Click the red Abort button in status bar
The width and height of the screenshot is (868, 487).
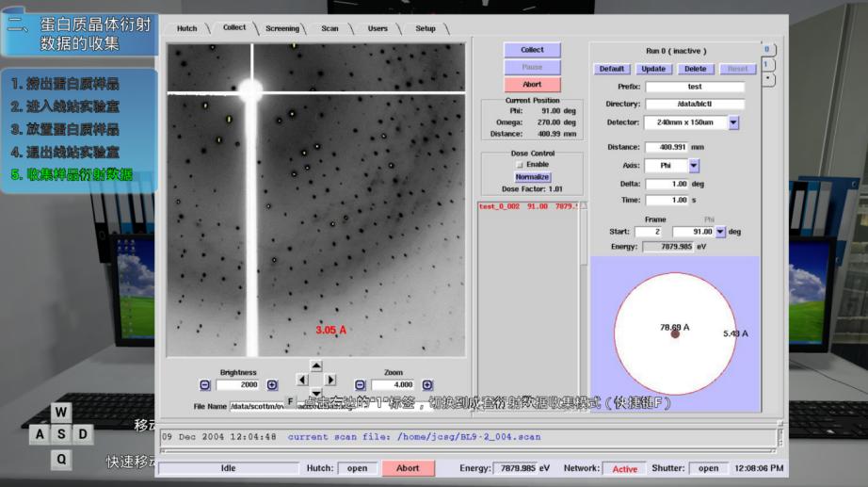click(408, 468)
